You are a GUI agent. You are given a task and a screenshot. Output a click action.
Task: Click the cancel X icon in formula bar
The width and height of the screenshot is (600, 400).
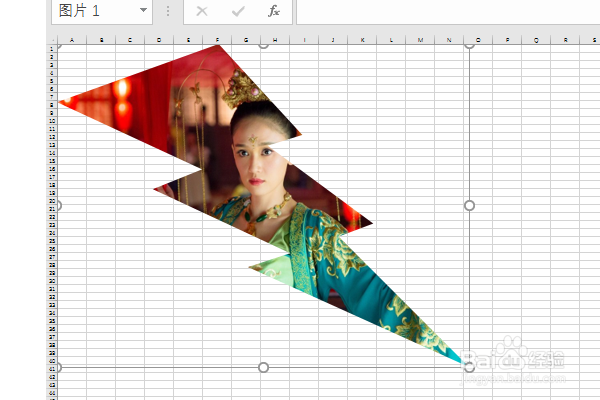coord(202,11)
